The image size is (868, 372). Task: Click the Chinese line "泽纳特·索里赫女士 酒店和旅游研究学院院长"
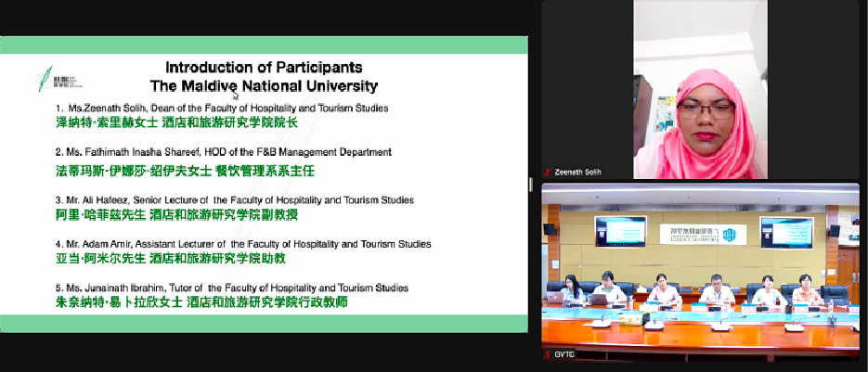[x=176, y=122]
